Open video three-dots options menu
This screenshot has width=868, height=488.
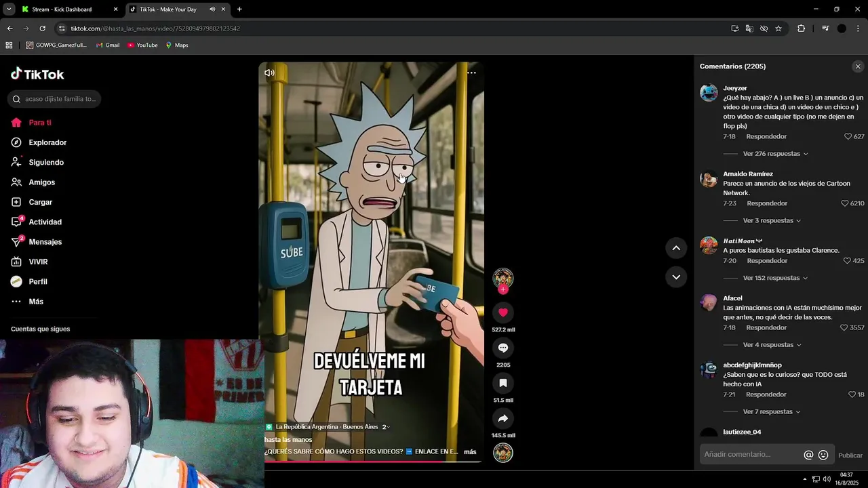471,73
